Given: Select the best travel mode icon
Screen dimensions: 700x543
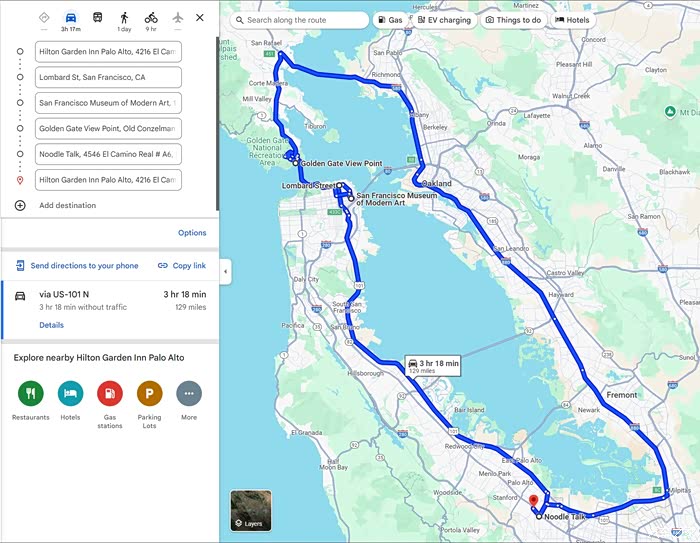Looking at the screenshot, I should (x=44, y=18).
